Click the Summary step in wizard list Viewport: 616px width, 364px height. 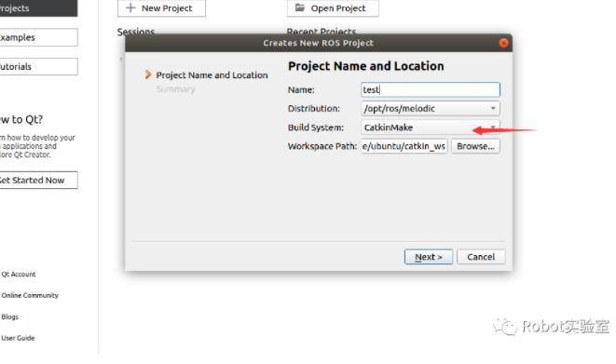[175, 89]
